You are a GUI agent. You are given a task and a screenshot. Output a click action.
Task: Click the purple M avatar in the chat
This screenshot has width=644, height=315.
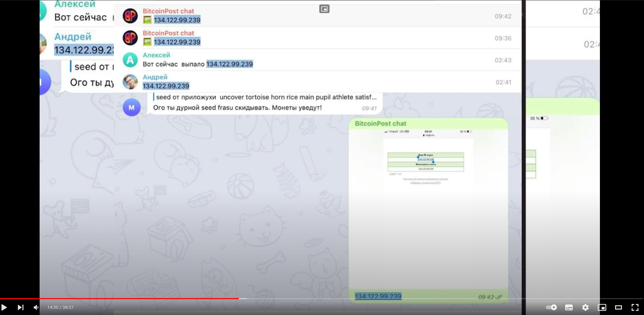tap(132, 108)
